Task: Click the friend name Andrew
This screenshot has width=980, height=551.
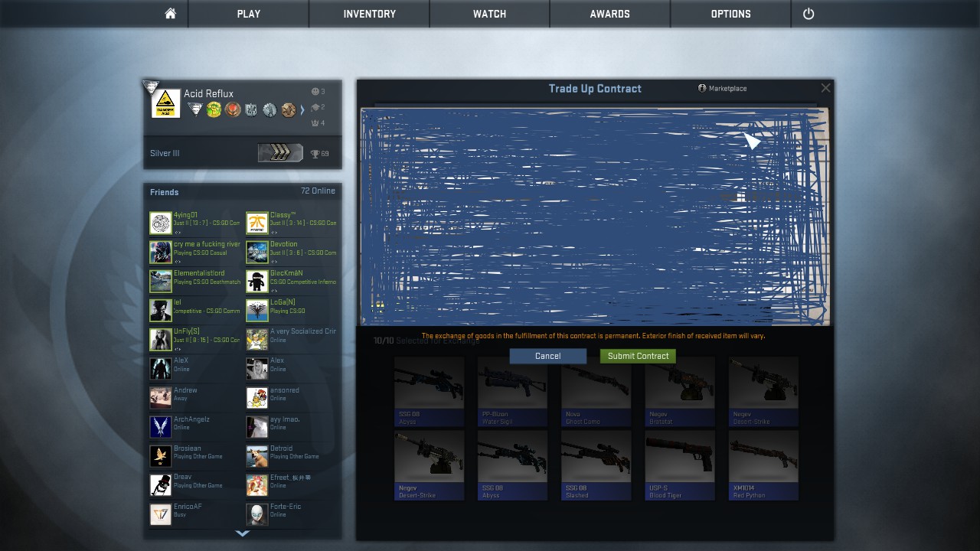Action: tap(185, 390)
